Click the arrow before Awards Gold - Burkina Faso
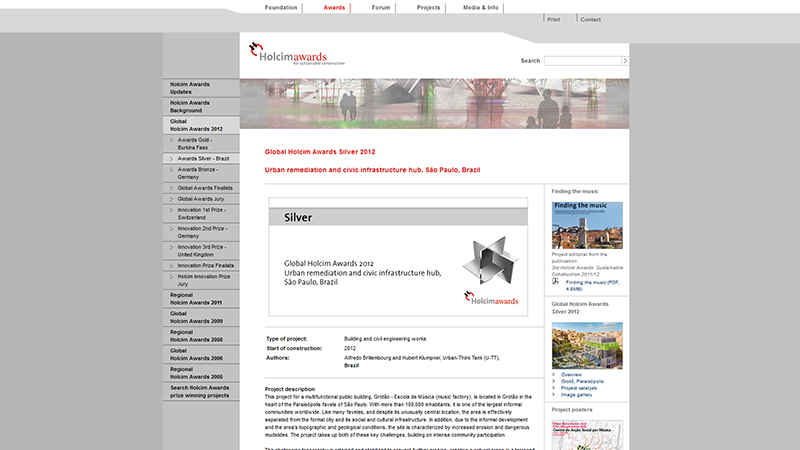The height and width of the screenshot is (450, 800). 171,140
